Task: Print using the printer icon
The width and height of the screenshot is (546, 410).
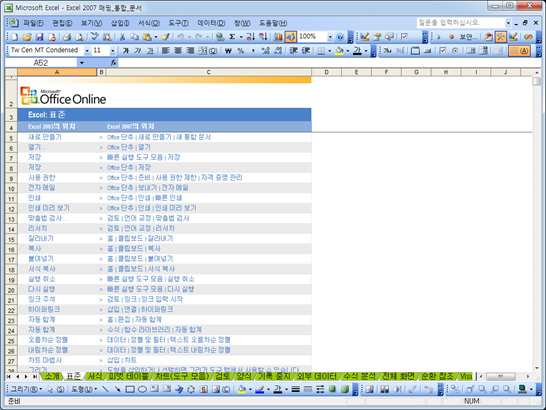Action: pyautogui.click(x=67, y=37)
